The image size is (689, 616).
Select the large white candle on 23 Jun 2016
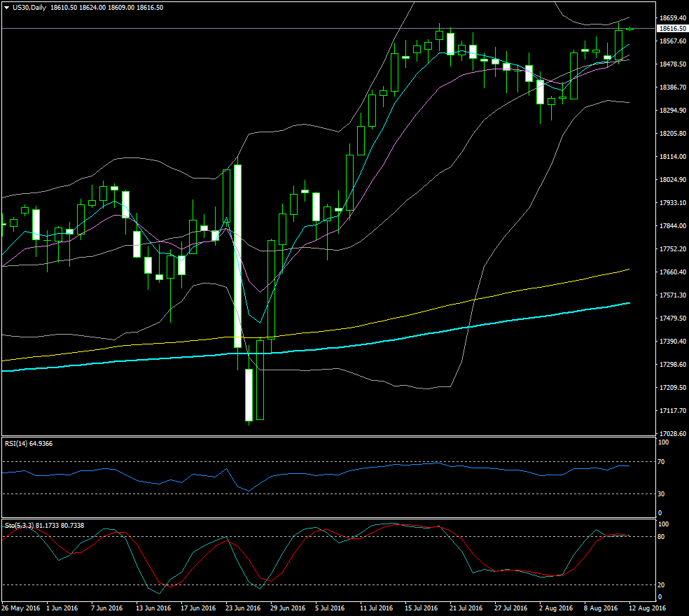238,256
